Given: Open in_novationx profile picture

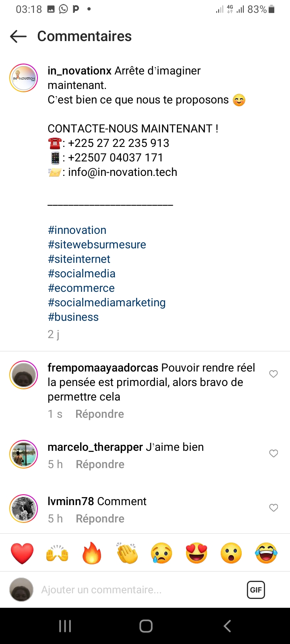Looking at the screenshot, I should [x=23, y=78].
